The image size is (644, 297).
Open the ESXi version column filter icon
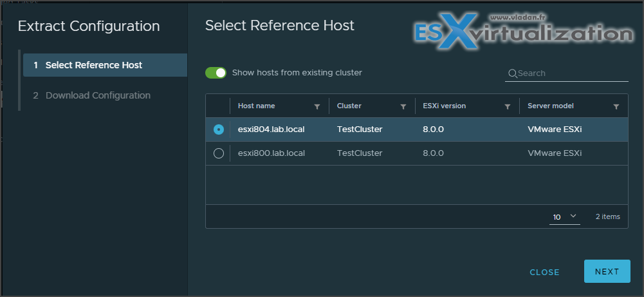pyautogui.click(x=508, y=106)
